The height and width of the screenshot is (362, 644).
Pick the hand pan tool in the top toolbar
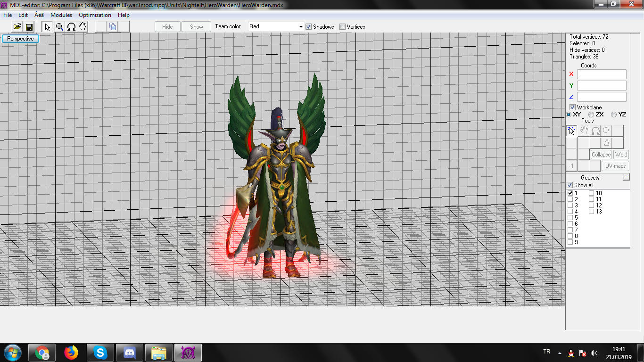83,27
